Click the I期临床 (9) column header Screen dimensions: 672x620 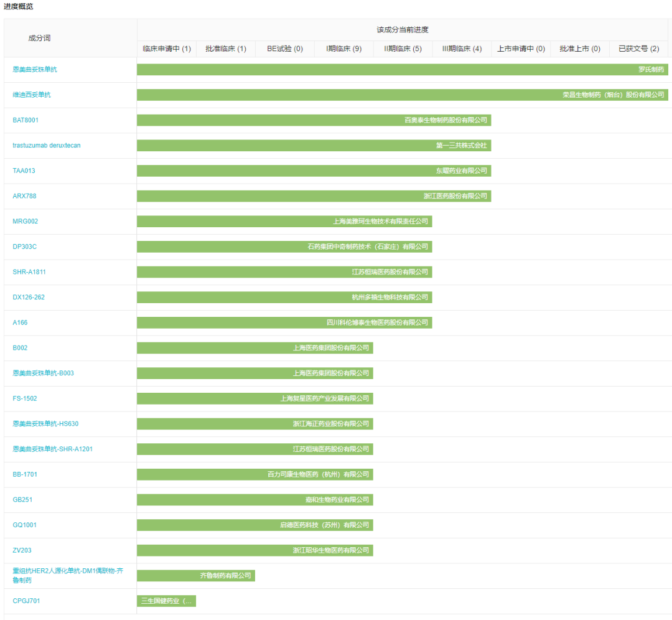(344, 49)
